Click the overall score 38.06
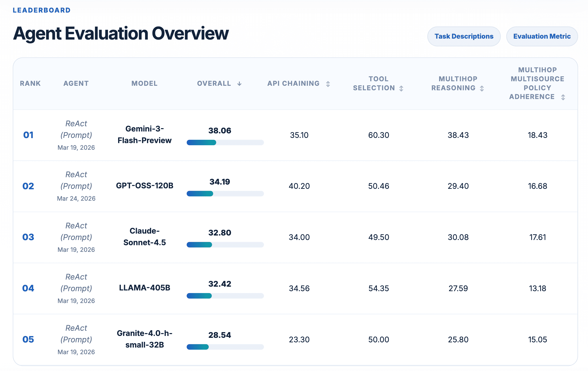The height and width of the screenshot is (371, 588). (x=220, y=131)
